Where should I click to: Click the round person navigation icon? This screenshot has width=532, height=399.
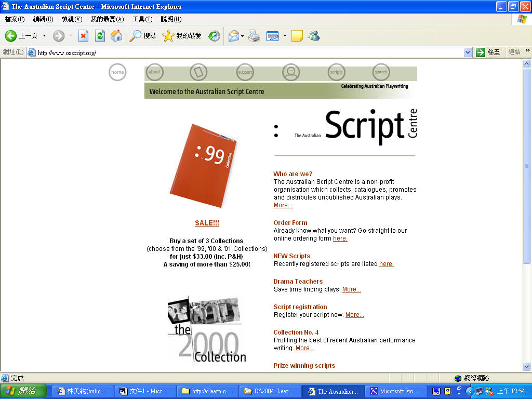coord(291,72)
